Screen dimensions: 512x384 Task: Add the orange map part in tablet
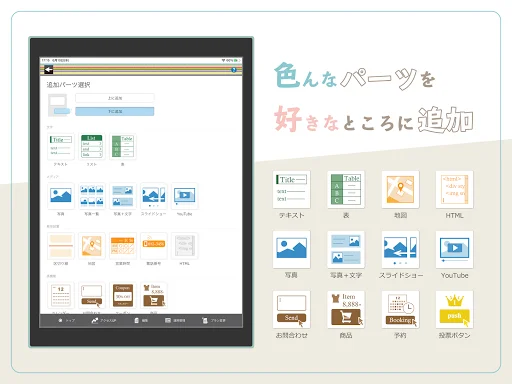coord(92,246)
